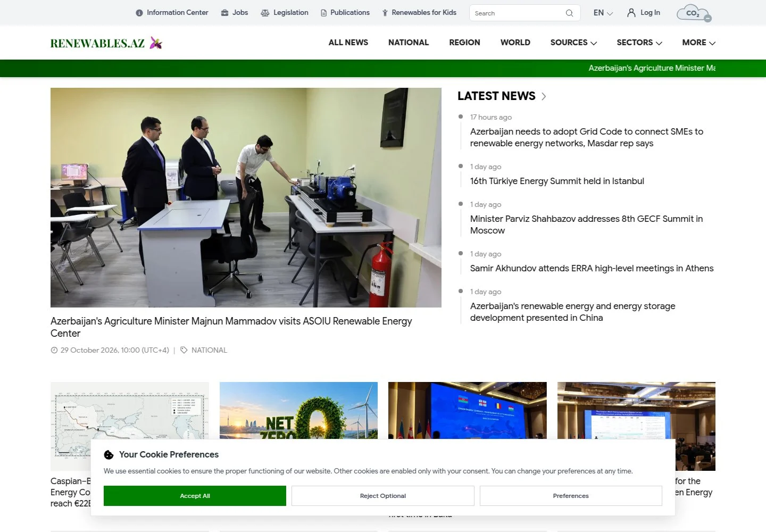Open the featured ASOIU lab photo
This screenshot has width=766, height=532.
pyautogui.click(x=246, y=197)
